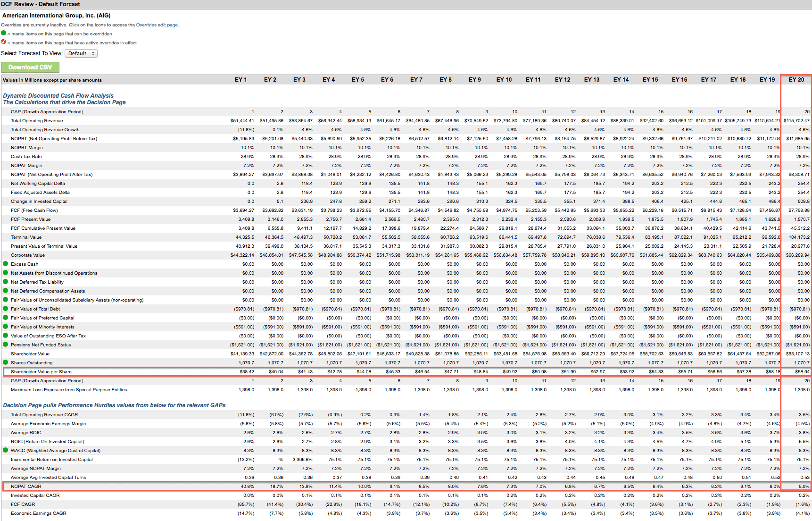Click override icon for Pensions Net Funded Status
The width and height of the screenshot is (812, 521).
(x=6, y=345)
